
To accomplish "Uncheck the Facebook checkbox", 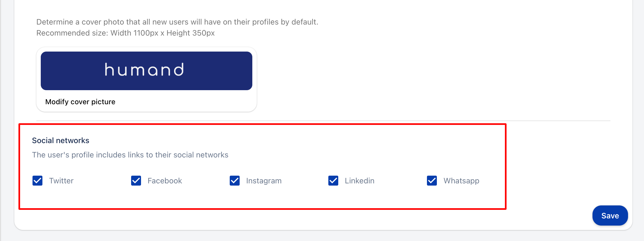I will coord(136,181).
